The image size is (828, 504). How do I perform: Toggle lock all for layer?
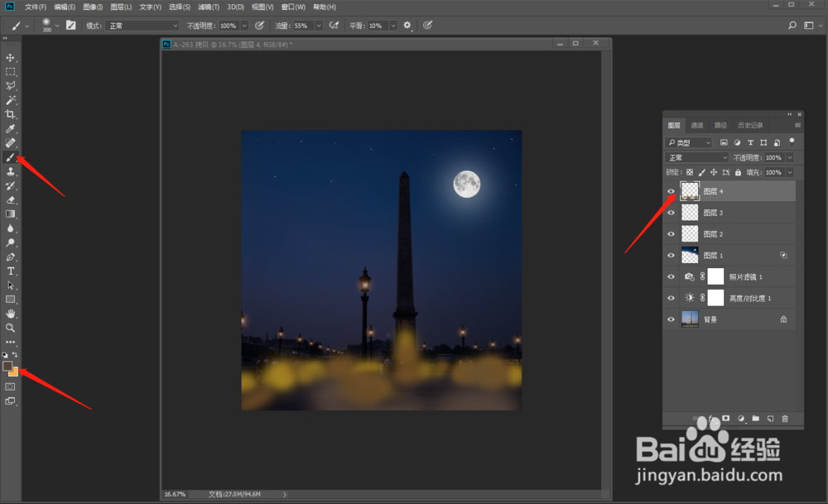[x=739, y=173]
